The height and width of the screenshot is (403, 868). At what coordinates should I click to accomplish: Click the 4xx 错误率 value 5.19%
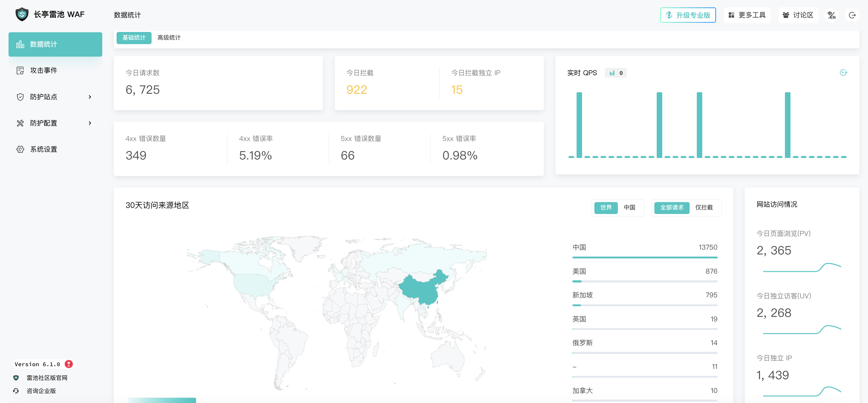click(x=255, y=155)
